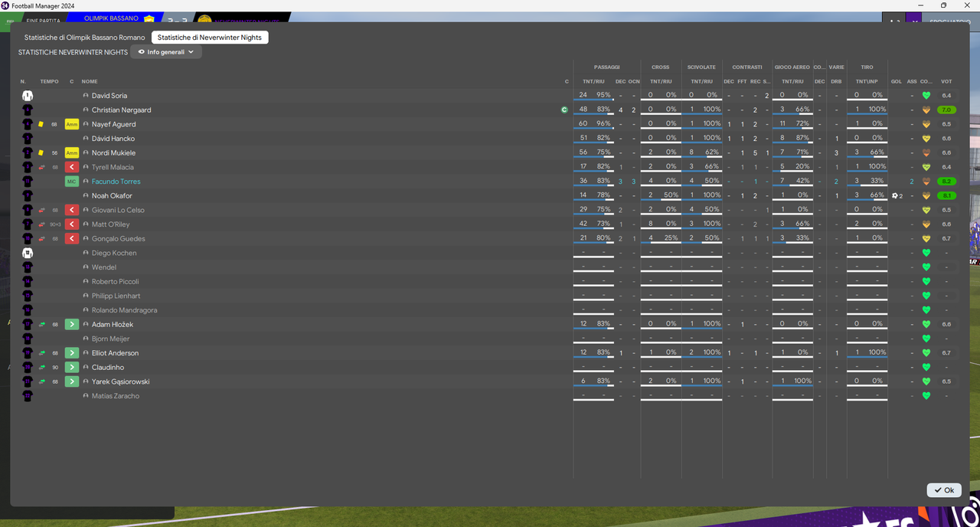Switch to Statistiche di Olimpik Bassano Romano tab
980x527 pixels.
point(84,38)
